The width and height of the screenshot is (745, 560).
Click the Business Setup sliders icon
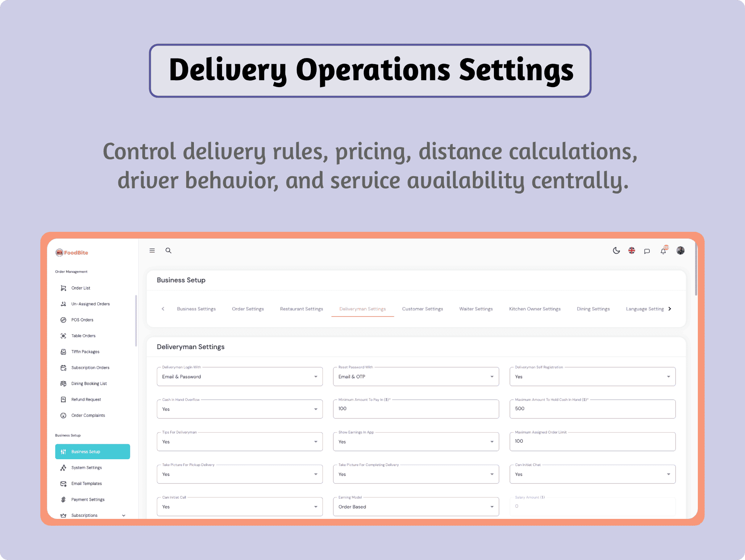tap(63, 452)
